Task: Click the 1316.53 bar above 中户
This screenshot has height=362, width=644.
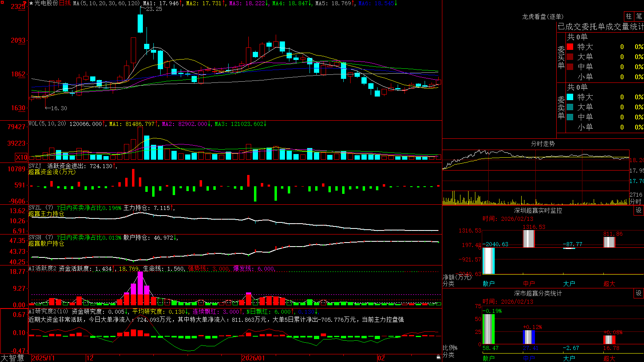Action: click(x=529, y=239)
